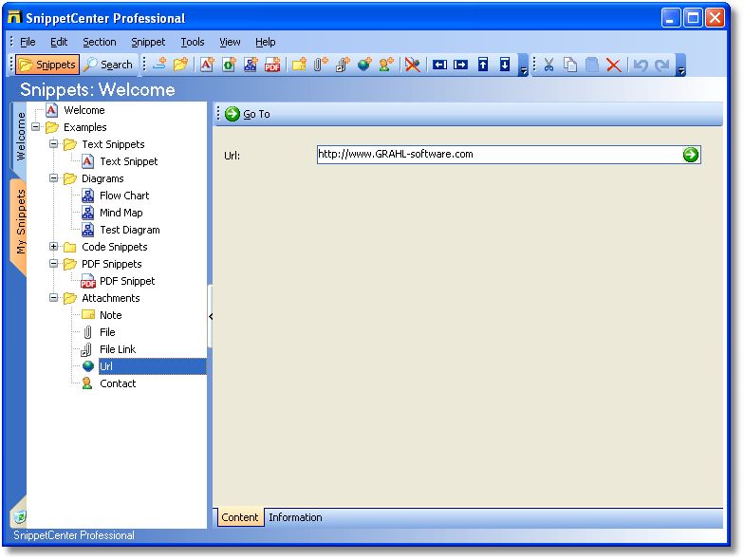Expand the Code Snippets folder

(53, 247)
